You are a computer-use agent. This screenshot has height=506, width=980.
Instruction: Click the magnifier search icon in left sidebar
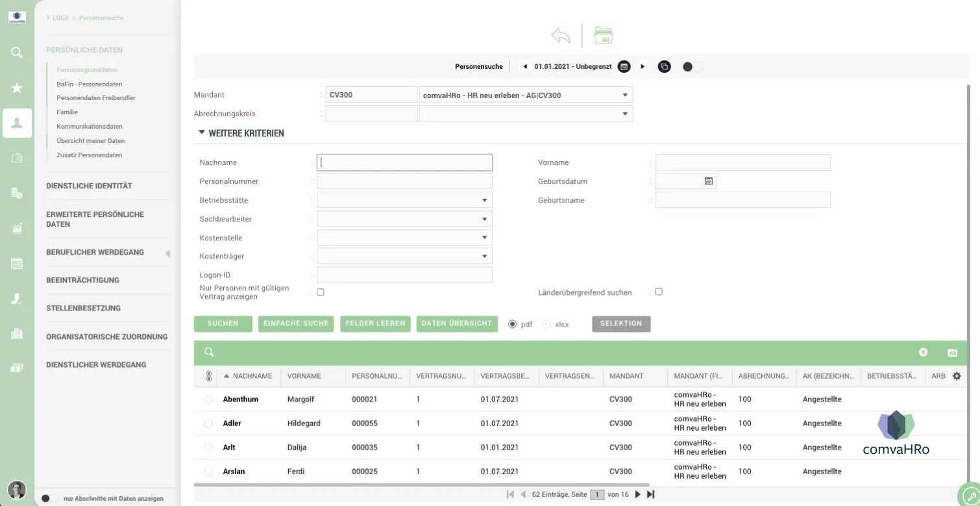pos(17,53)
